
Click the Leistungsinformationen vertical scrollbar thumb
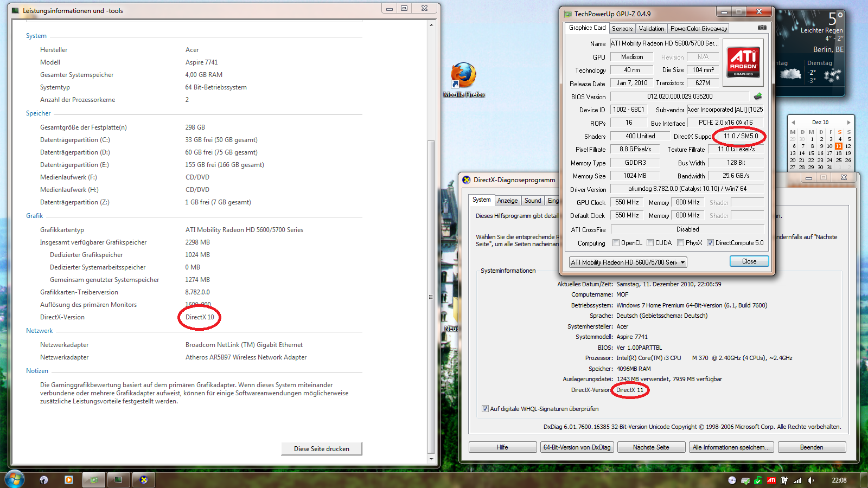431,296
